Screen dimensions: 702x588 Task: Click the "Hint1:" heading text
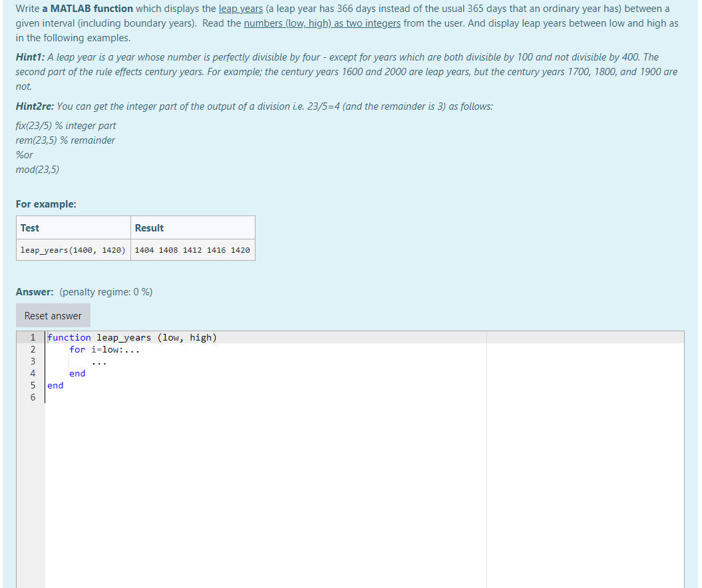29,57
